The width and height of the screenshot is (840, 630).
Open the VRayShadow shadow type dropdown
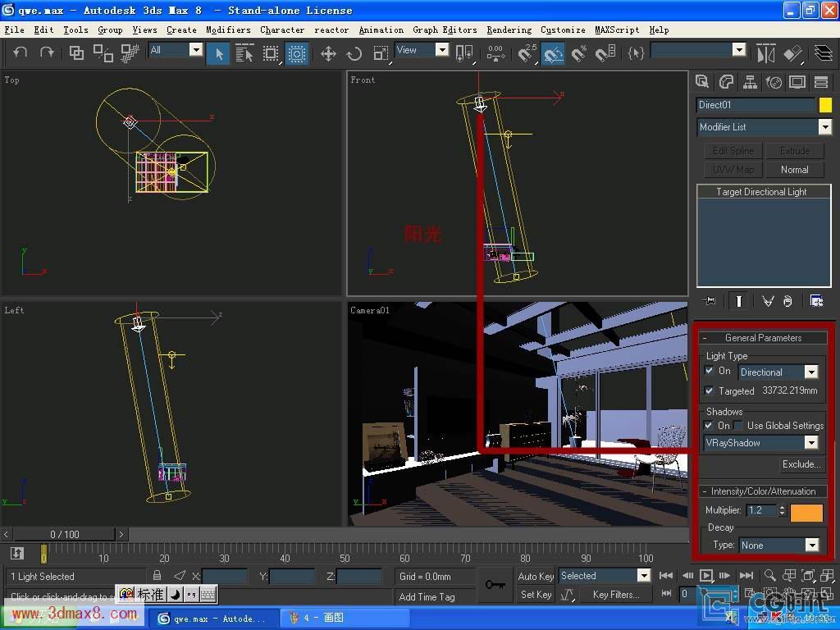(761, 442)
